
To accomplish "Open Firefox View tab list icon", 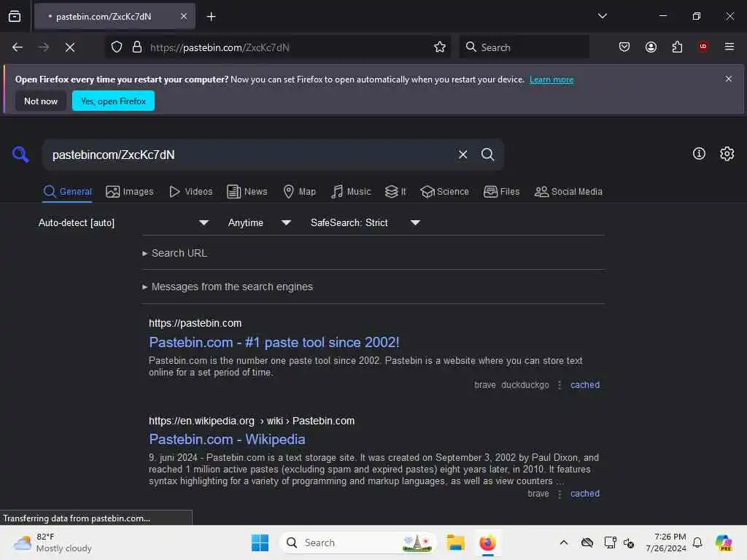I will tap(15, 17).
